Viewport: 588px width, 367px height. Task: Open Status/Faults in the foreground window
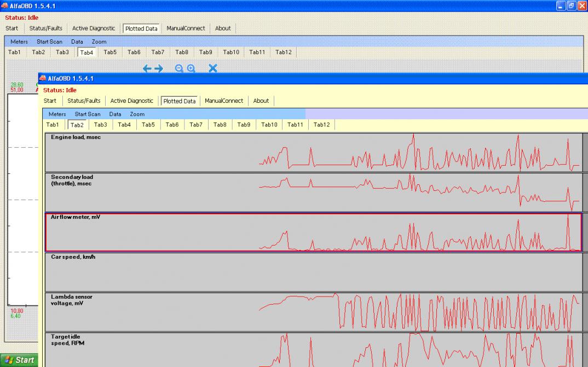(84, 101)
